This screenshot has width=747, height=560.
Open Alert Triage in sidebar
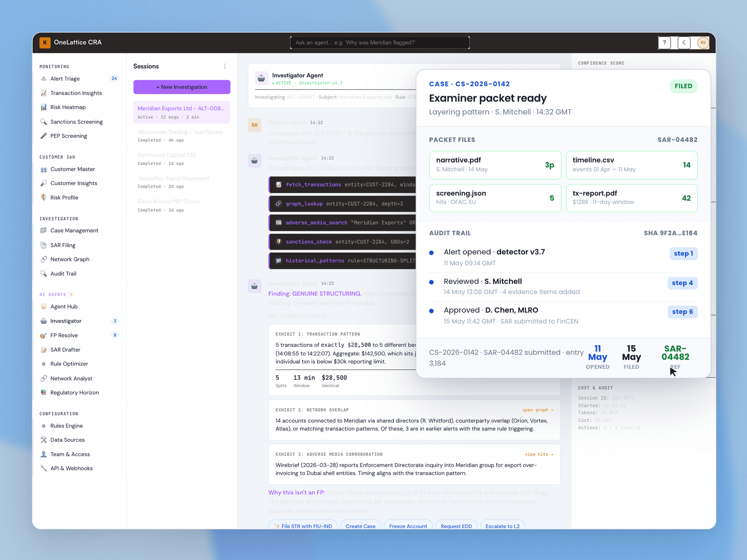point(79,79)
